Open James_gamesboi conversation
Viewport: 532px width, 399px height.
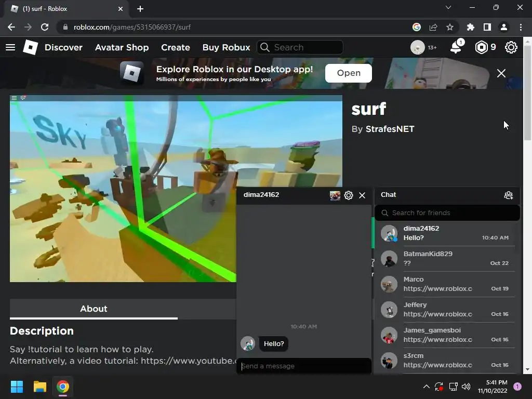[x=446, y=335]
